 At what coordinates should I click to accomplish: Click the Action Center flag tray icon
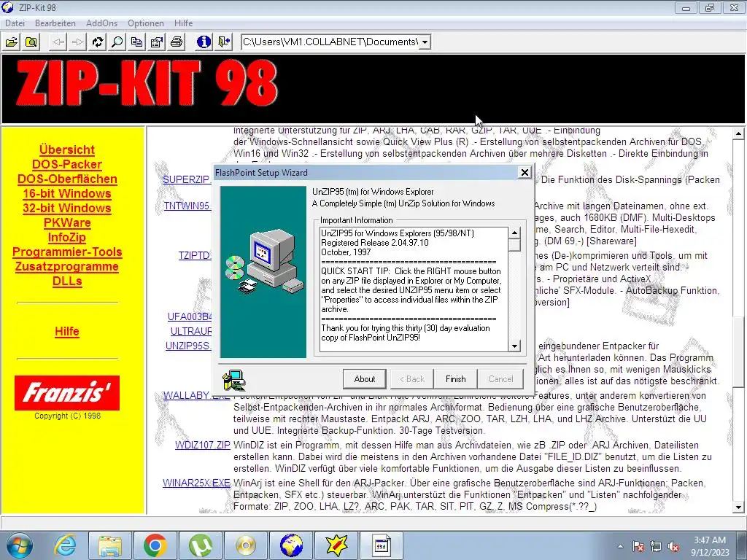[x=638, y=547]
